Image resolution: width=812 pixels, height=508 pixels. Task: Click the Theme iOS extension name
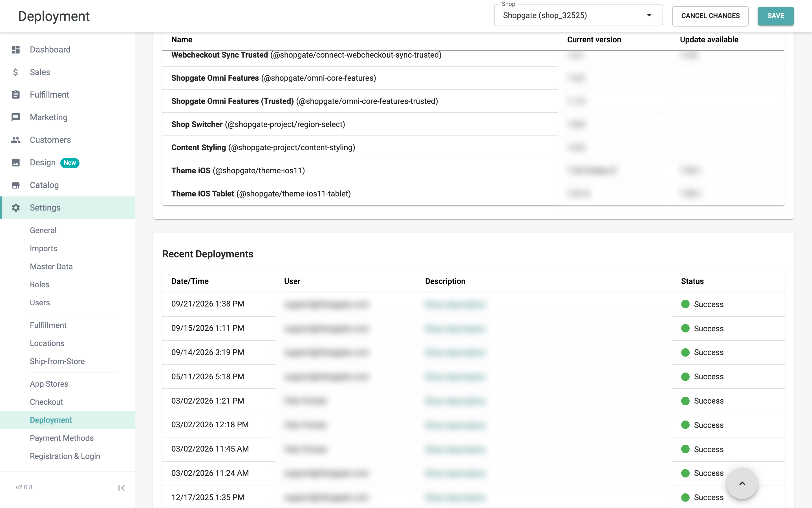[x=191, y=171]
